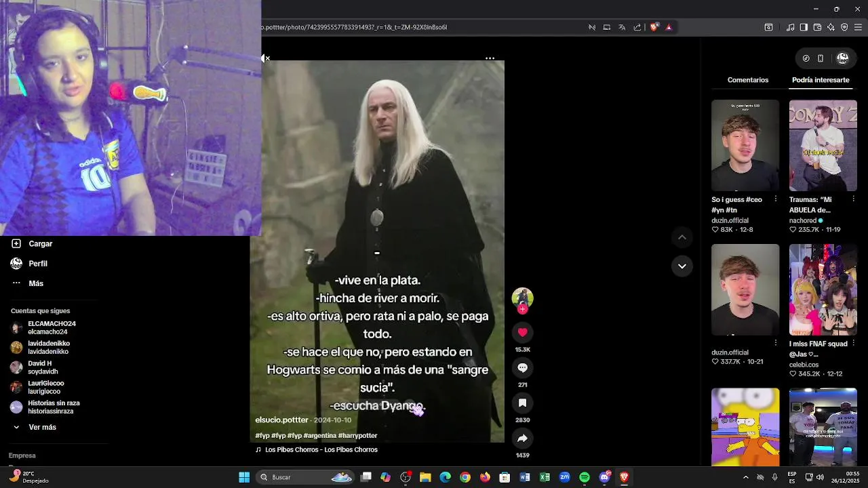The image size is (868, 488).
Task: Click the install/cast screen icon in address bar
Action: point(607,27)
